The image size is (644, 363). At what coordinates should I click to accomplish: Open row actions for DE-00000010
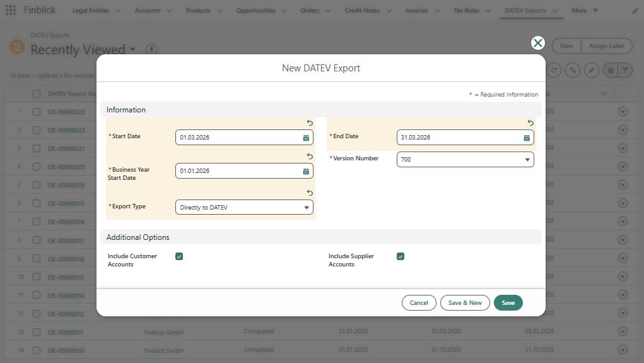point(623,350)
